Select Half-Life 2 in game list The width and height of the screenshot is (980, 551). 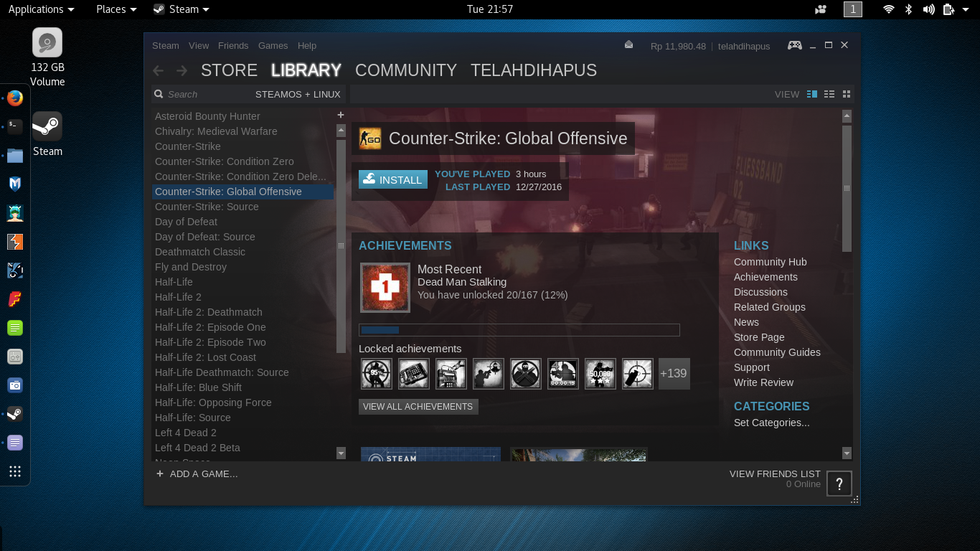tap(178, 297)
